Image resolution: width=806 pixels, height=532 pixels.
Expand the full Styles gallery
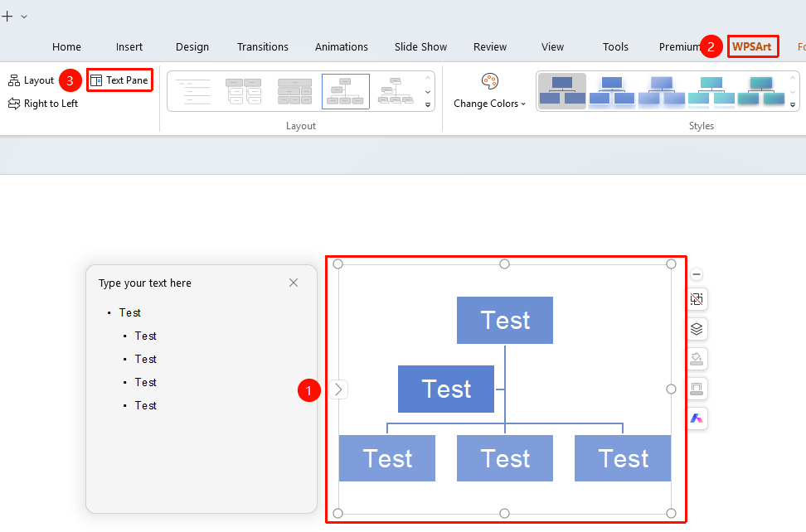(793, 104)
